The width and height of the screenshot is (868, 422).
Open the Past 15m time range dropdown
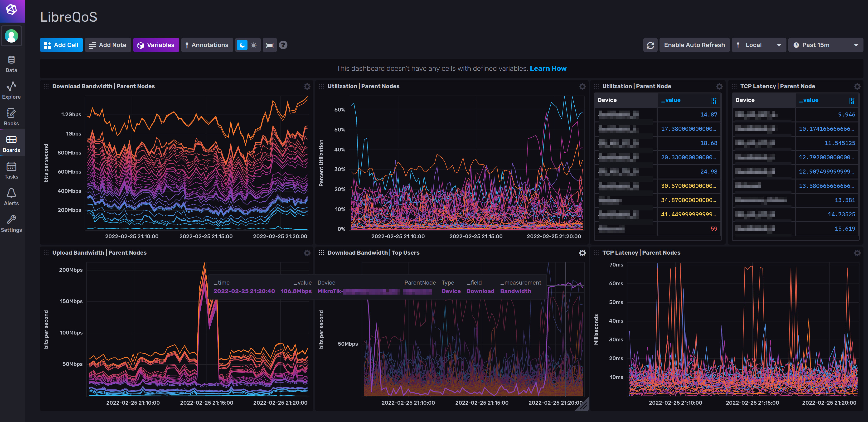tap(825, 45)
